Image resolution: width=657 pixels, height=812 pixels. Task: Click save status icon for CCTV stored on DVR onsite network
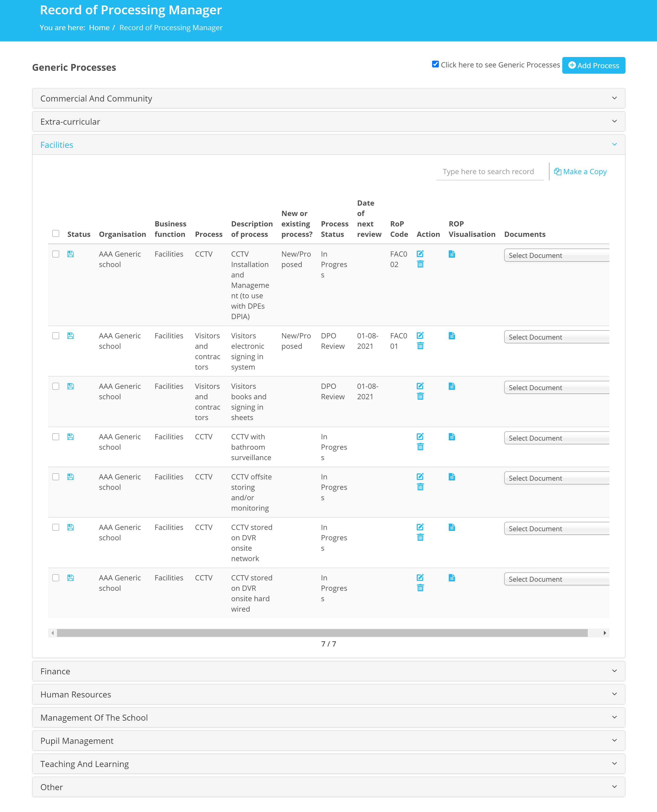coord(70,527)
